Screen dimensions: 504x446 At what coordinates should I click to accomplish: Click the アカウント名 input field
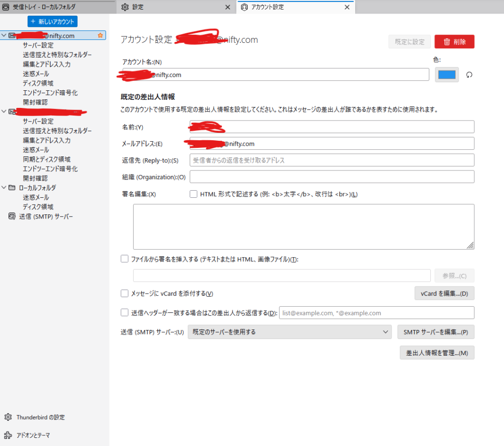[x=275, y=75]
